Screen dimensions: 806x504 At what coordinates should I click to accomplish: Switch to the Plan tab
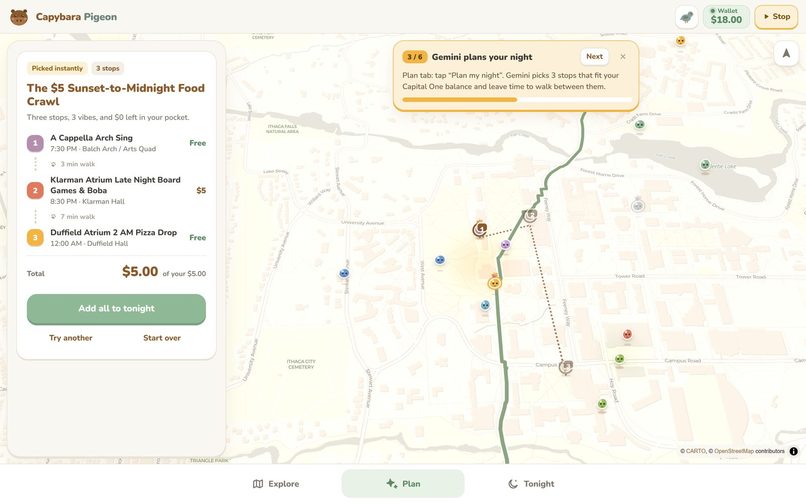403,484
